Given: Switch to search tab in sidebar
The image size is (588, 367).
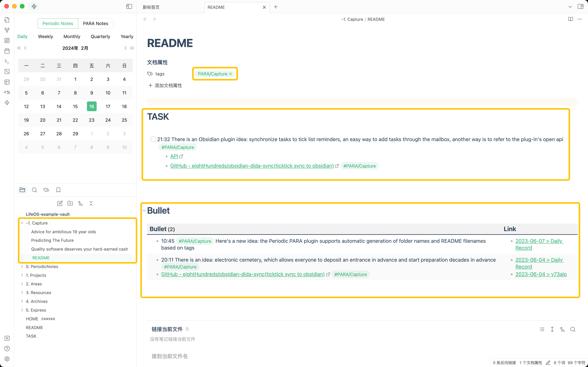Looking at the screenshot, I should click(34, 190).
